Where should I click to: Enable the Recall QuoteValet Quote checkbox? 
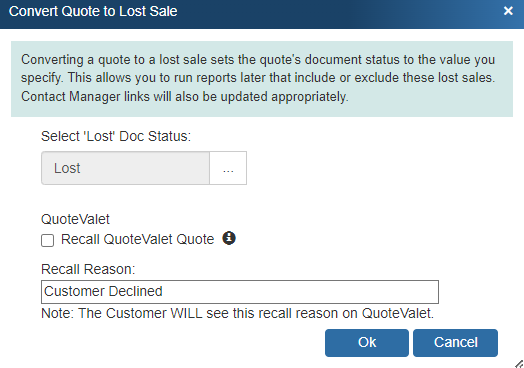tap(47, 240)
